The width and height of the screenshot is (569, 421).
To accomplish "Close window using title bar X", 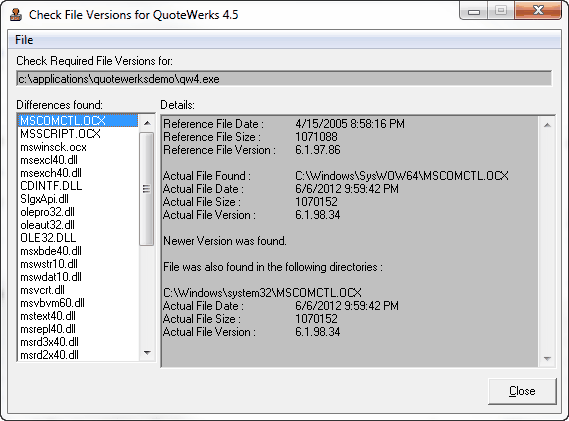I will [x=538, y=11].
